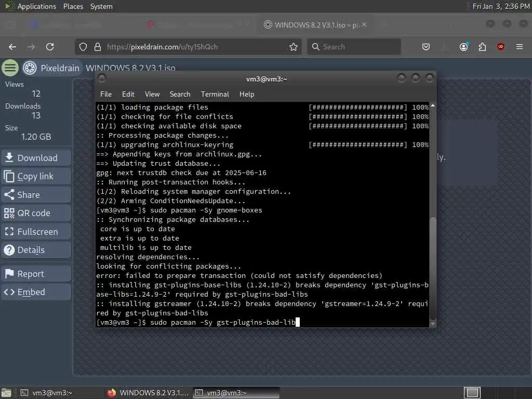
Task: Open the Firefox hamburger application menu
Action: coord(520,47)
